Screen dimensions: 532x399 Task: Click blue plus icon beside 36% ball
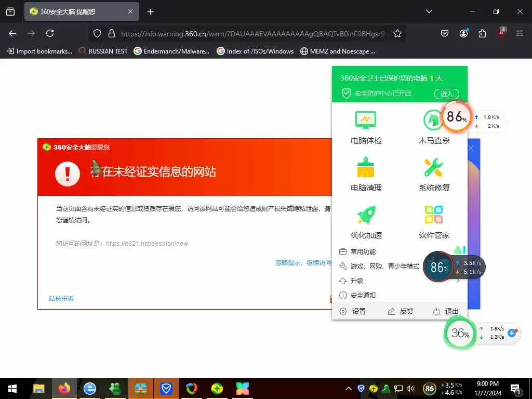512,333
